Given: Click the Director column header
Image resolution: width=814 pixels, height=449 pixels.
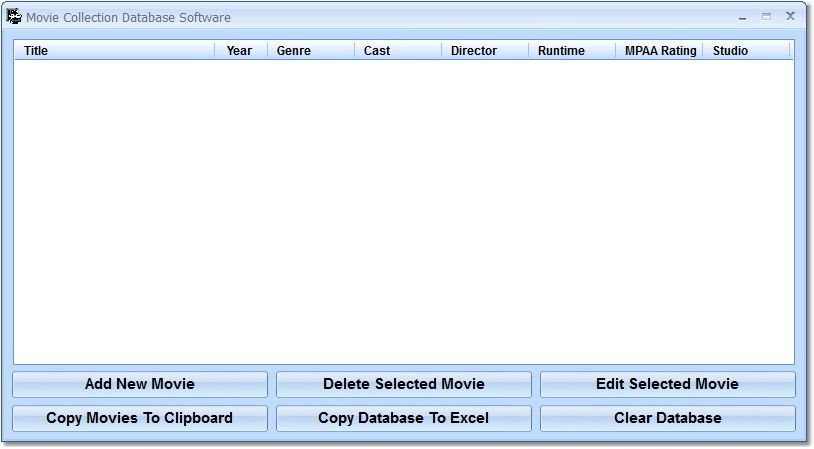Looking at the screenshot, I should pos(485,50).
